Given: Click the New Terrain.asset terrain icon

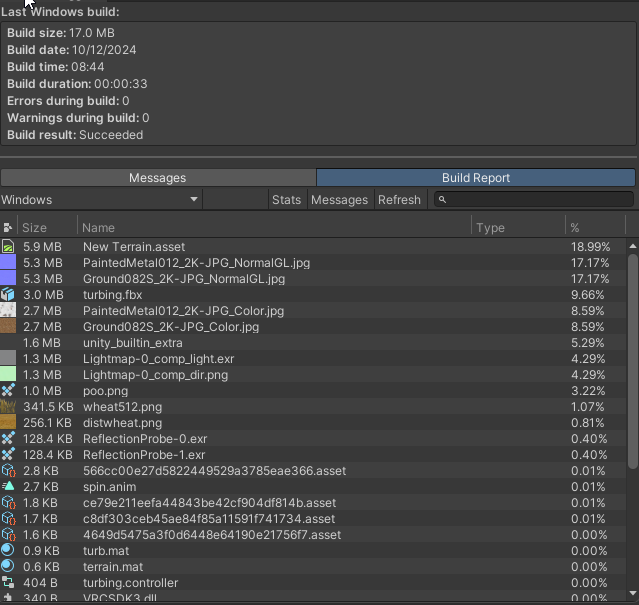Looking at the screenshot, I should tap(8, 247).
